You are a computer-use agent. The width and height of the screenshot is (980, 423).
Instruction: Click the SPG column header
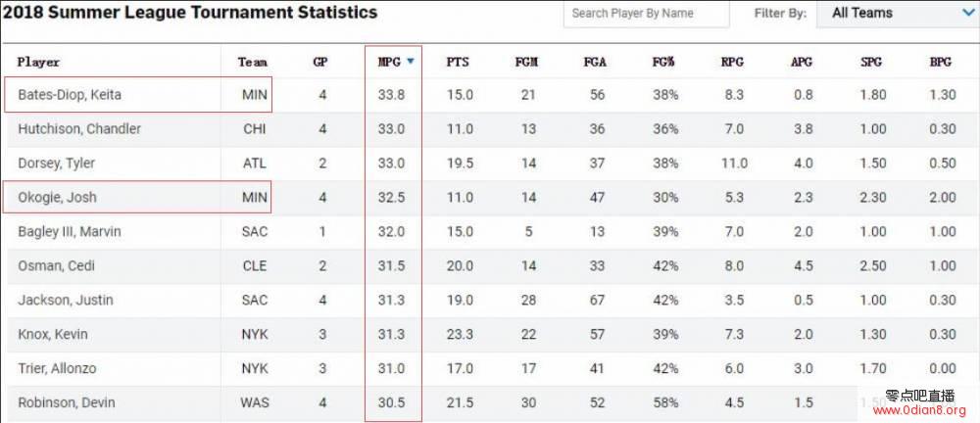pyautogui.click(x=870, y=62)
